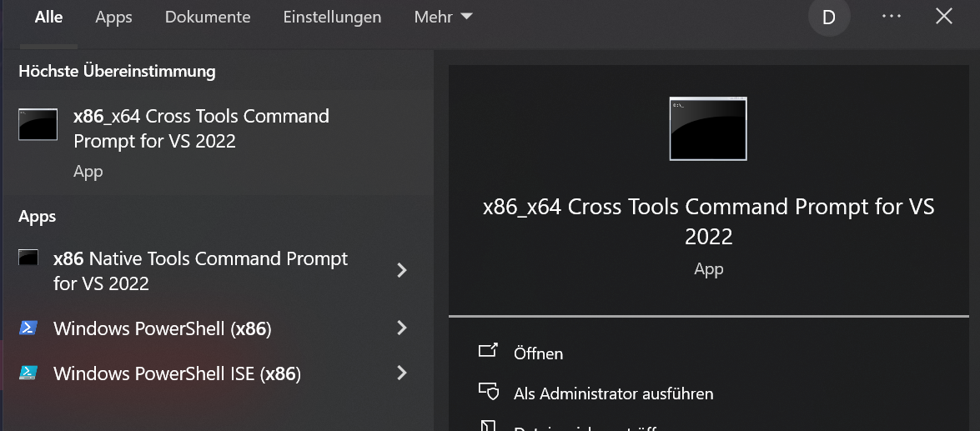Viewport: 980px width, 431px height.
Task: Click the administrator shield icon
Action: 488,391
